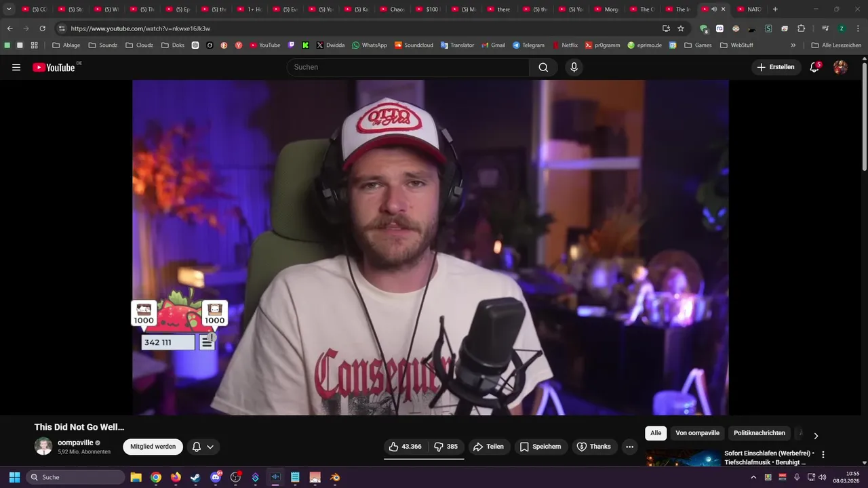The image size is (868, 488).
Task: Click the page vertical scrollbar
Action: click(864, 115)
